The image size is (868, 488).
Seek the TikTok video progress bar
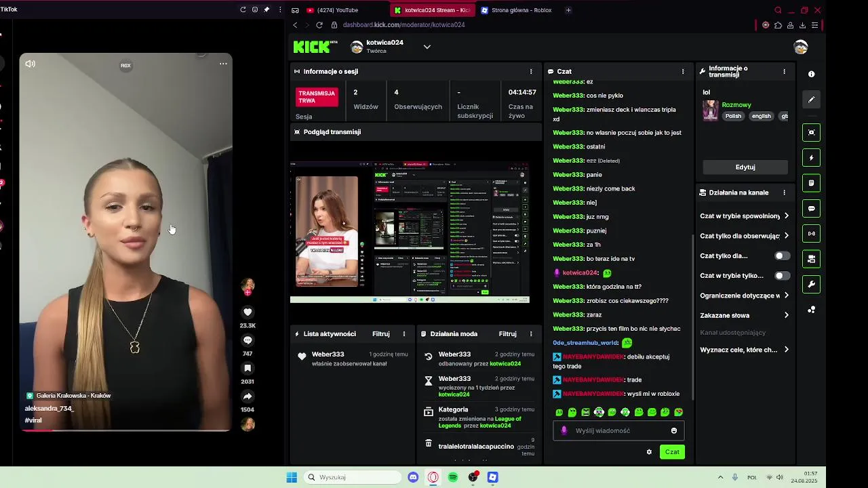pyautogui.click(x=125, y=430)
